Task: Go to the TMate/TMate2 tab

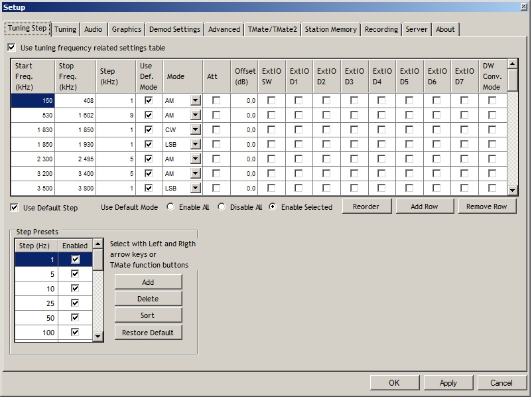Action: click(272, 29)
